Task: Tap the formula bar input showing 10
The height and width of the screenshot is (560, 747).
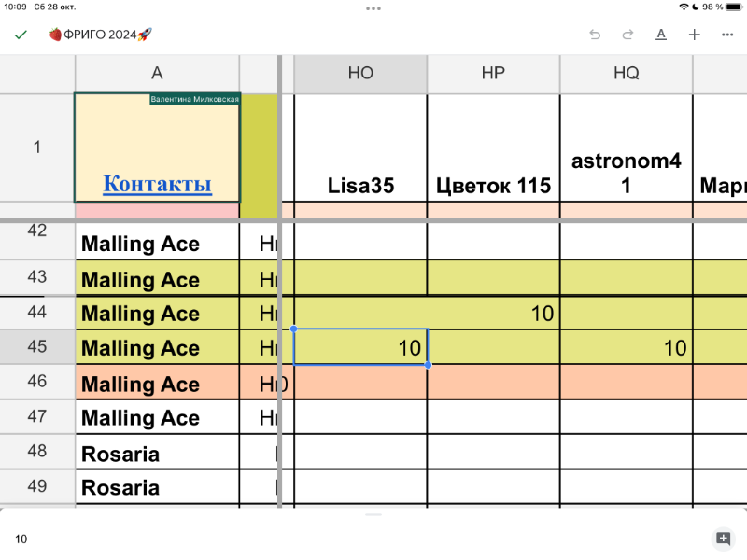Action: [x=355, y=539]
